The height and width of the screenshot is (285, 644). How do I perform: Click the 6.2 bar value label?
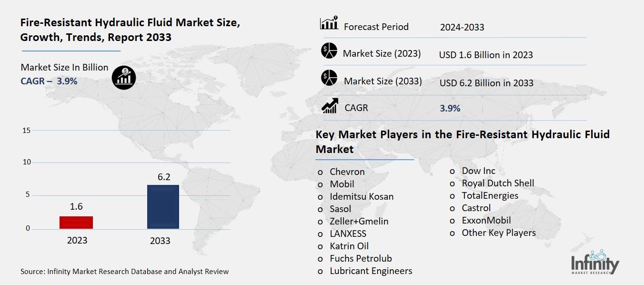tap(164, 177)
